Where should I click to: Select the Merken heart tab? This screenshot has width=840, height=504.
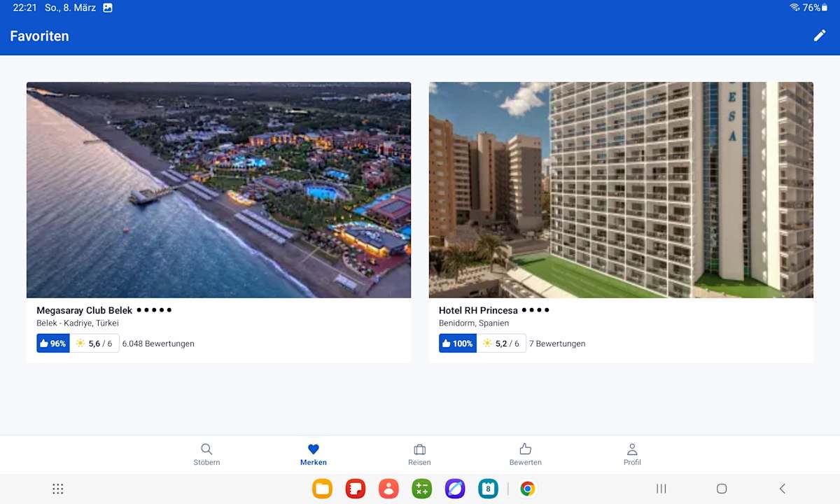coord(313,454)
